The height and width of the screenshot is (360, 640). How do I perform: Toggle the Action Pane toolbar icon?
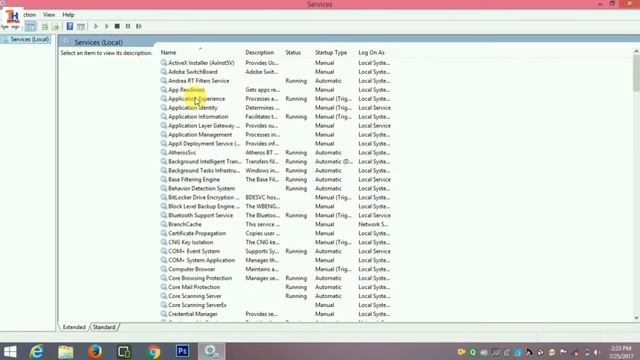coord(81,27)
